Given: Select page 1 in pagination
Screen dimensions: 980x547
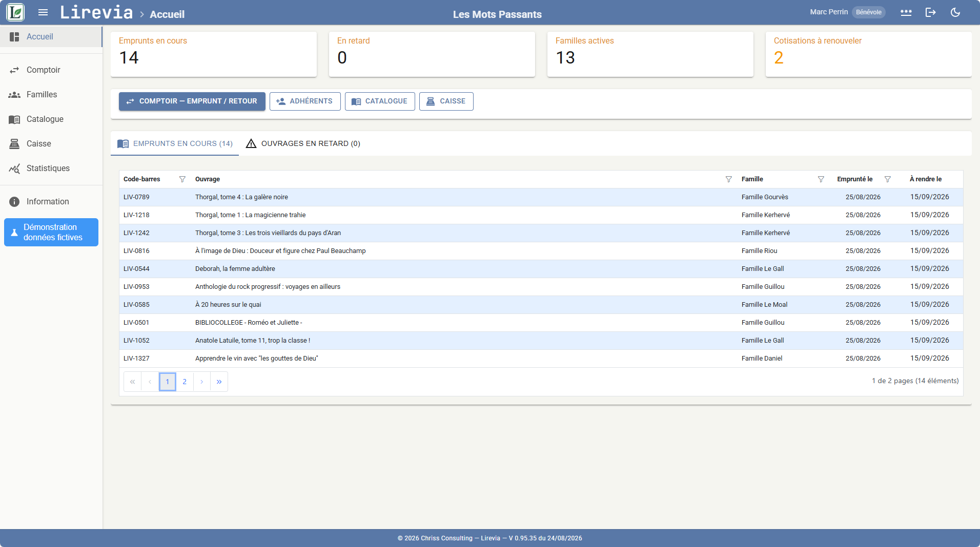Looking at the screenshot, I should click(168, 382).
